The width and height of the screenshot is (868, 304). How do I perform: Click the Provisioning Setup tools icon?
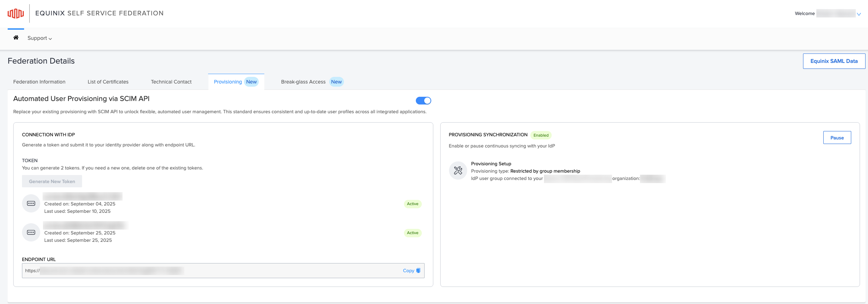[x=458, y=171]
